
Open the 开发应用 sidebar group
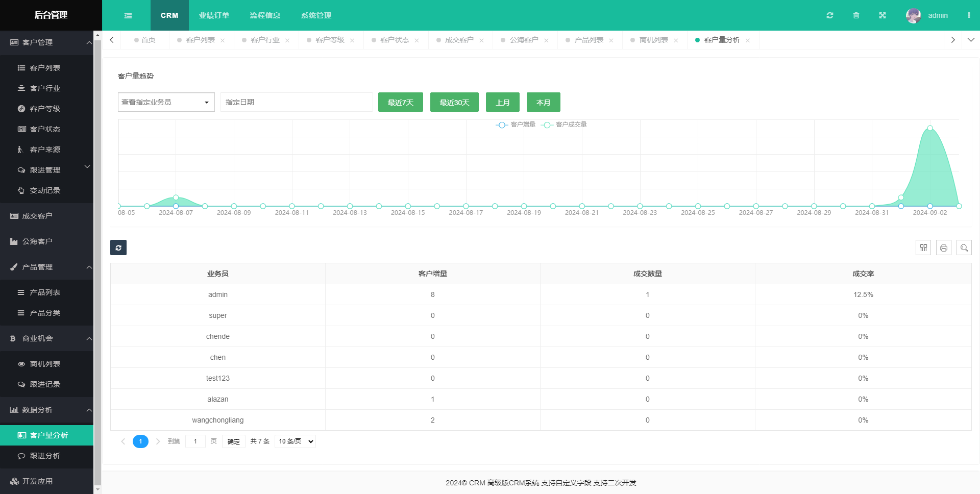point(46,481)
